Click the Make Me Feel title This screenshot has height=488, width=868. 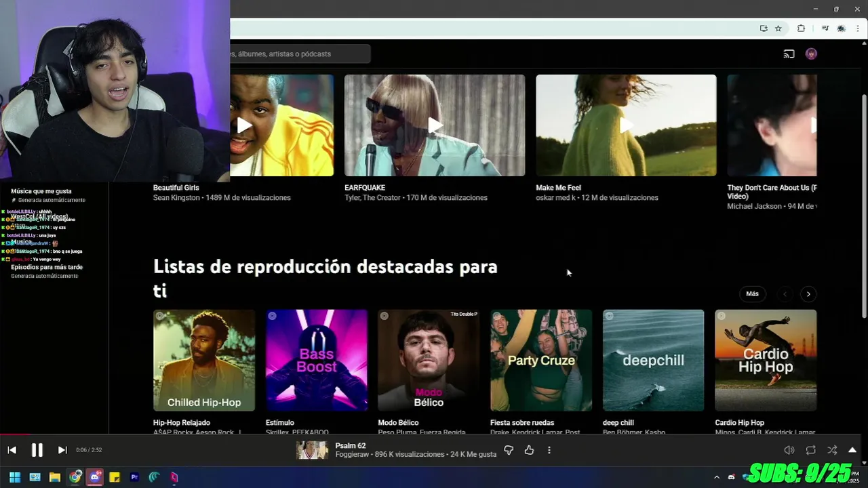559,188
